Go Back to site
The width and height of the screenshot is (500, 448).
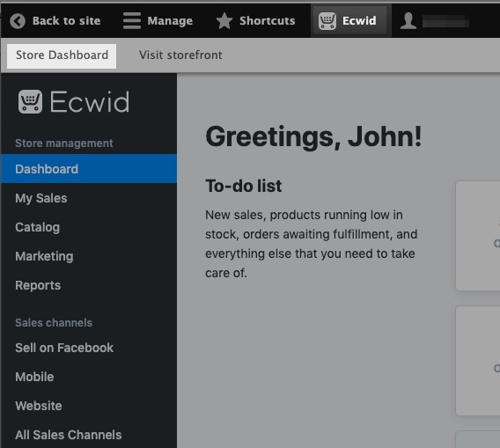pyautogui.click(x=55, y=21)
